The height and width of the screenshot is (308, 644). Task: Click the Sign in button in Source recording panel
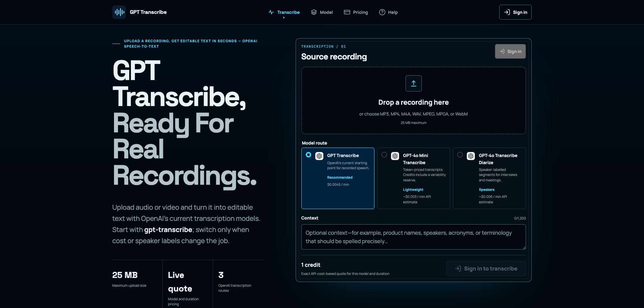[510, 51]
